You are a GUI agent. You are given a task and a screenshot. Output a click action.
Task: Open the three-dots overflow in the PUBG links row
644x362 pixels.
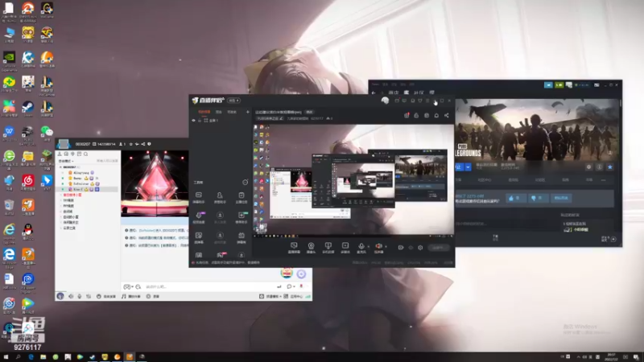603,179
